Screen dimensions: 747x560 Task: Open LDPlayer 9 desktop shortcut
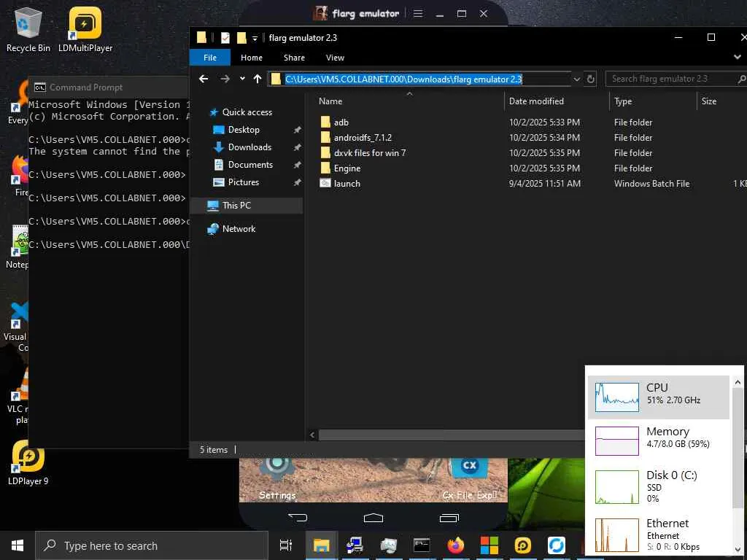click(28, 463)
